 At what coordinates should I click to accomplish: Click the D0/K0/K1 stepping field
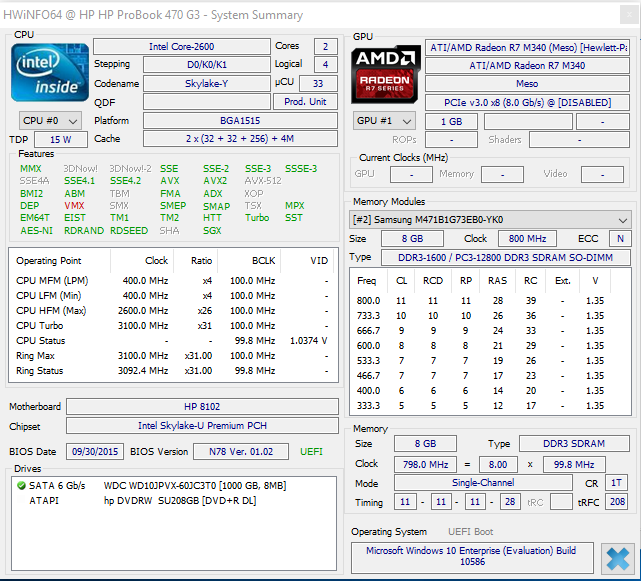click(206, 65)
